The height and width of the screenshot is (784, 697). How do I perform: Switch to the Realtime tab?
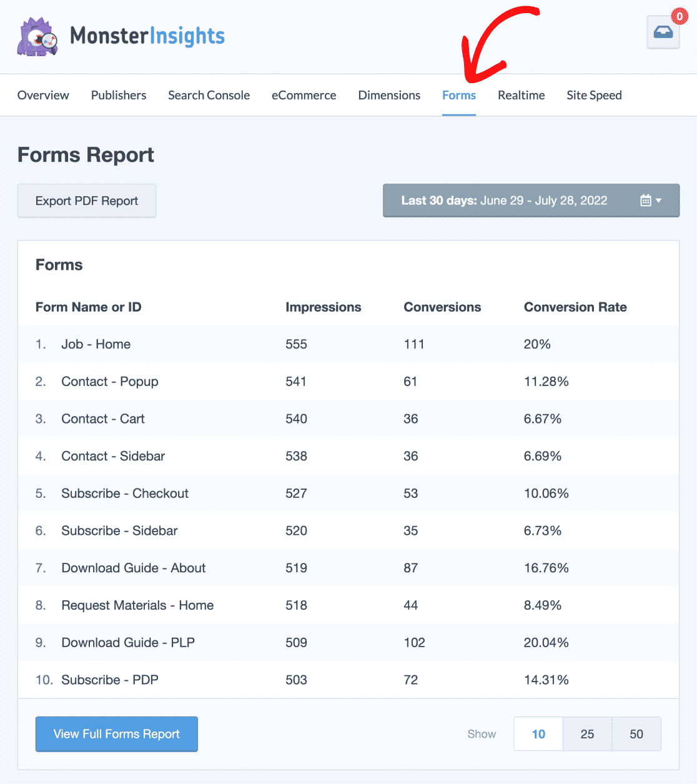pos(521,95)
